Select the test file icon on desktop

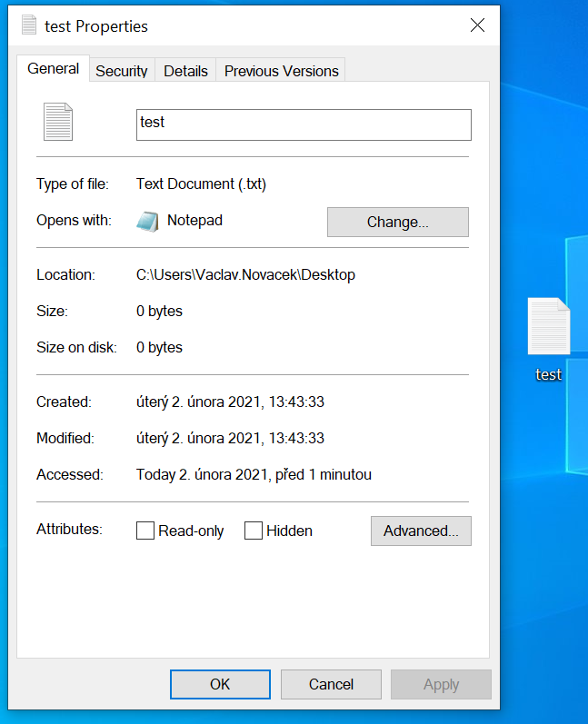click(x=549, y=326)
